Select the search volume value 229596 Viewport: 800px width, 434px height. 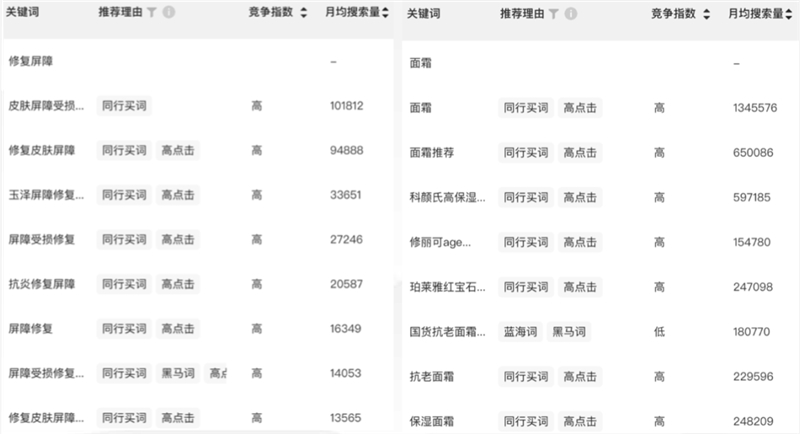coord(753,376)
